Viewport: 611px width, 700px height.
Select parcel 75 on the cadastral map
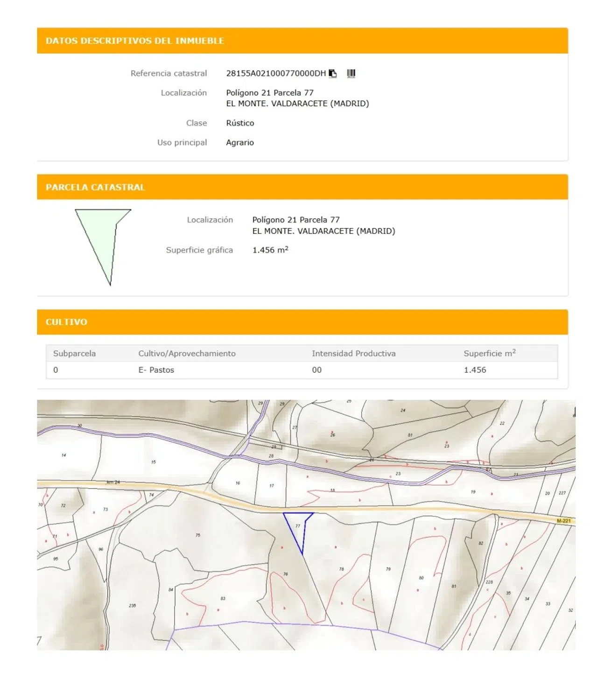[198, 535]
